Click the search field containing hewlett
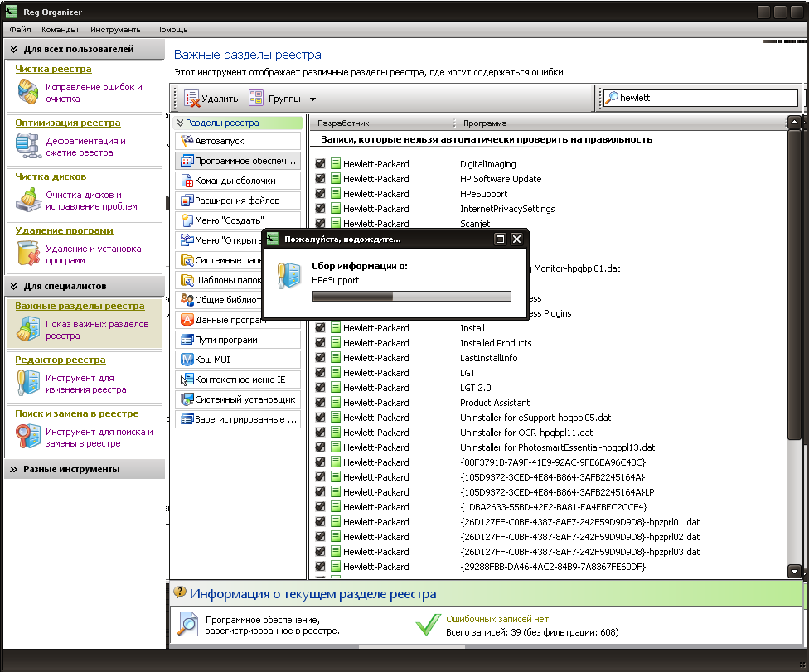Viewport: 809px width, 672px height. click(x=700, y=98)
